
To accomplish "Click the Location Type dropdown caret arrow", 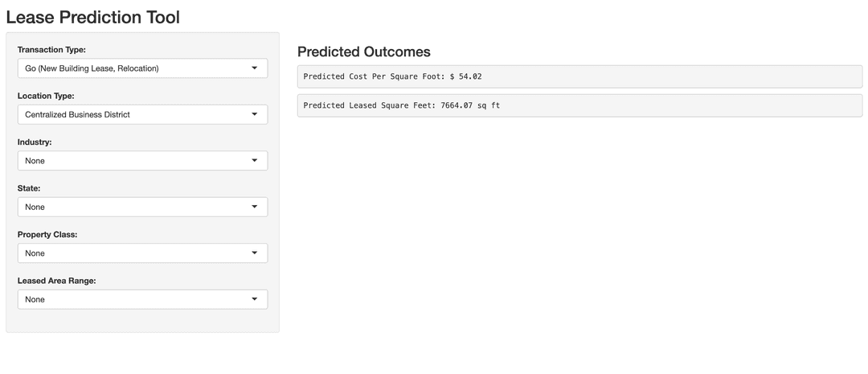I will coord(255,114).
